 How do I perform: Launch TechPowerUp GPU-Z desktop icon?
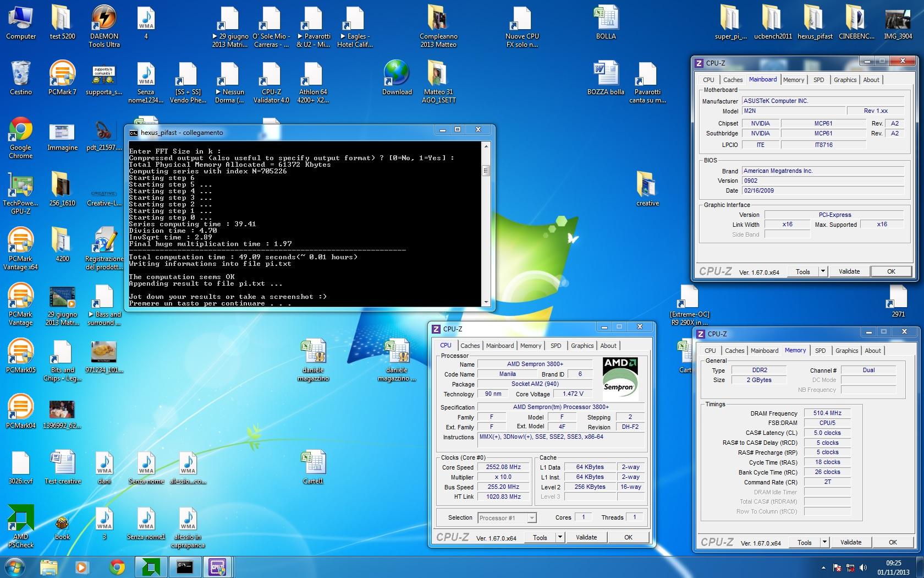click(x=21, y=194)
